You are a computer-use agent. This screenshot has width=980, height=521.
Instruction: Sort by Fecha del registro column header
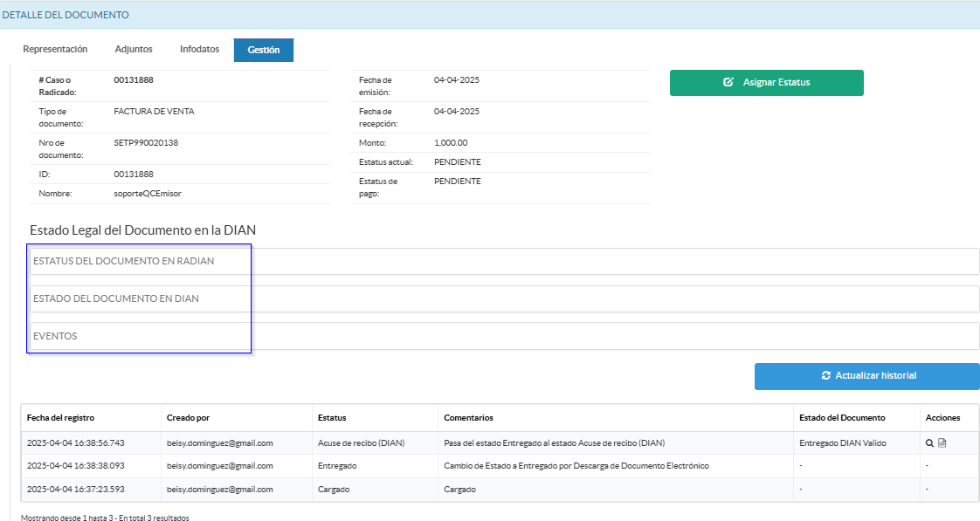tap(60, 418)
